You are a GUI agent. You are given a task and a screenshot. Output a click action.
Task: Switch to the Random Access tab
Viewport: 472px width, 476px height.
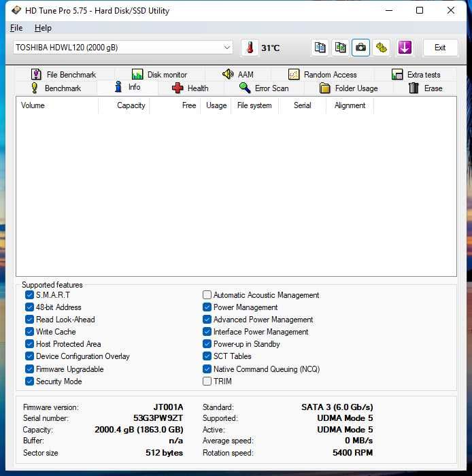(x=322, y=74)
